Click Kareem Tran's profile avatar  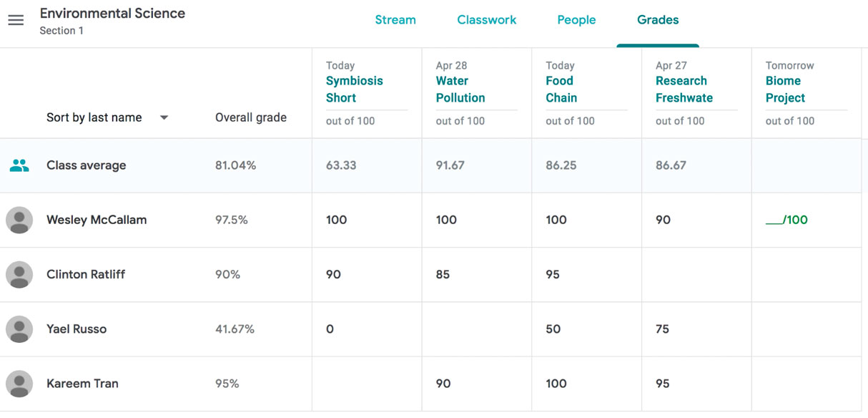19,384
